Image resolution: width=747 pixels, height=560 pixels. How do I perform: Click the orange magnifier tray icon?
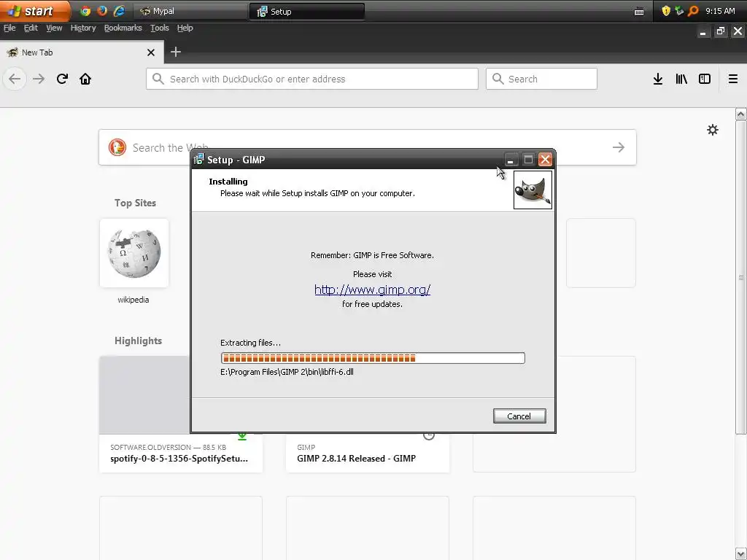pyautogui.click(x=693, y=10)
